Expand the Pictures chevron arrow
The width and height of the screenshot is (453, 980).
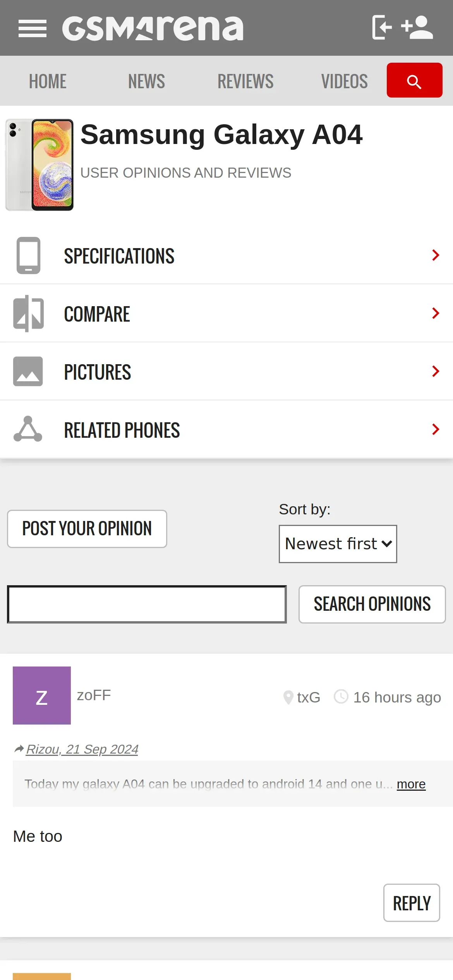pos(436,371)
